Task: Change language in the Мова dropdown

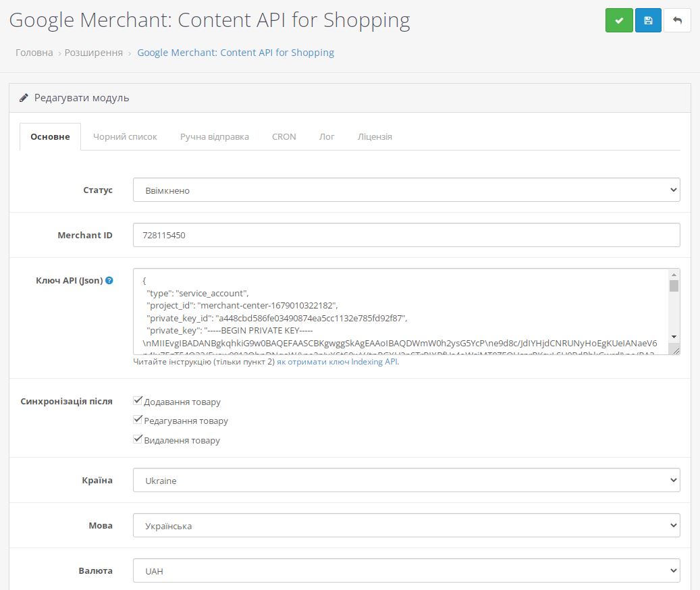Action: 407,525
